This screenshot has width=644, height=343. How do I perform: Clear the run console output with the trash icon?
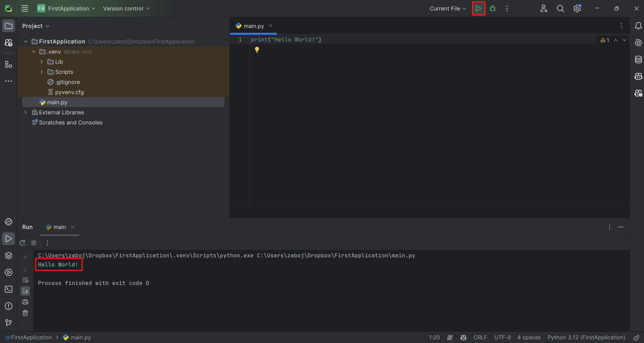(x=25, y=313)
